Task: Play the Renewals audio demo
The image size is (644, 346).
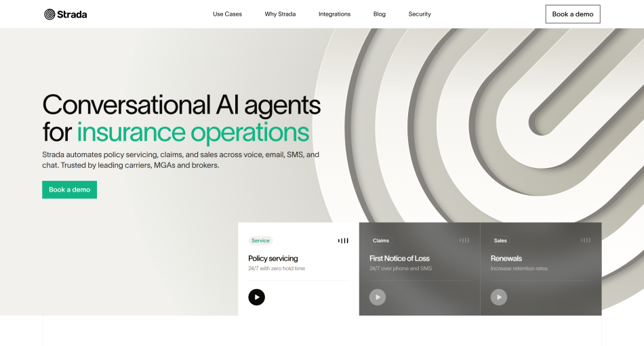Action: coord(499,297)
